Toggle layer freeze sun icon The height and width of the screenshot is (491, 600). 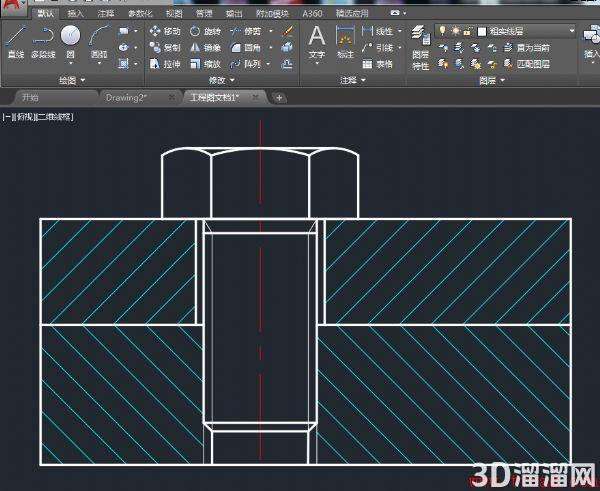pos(455,31)
